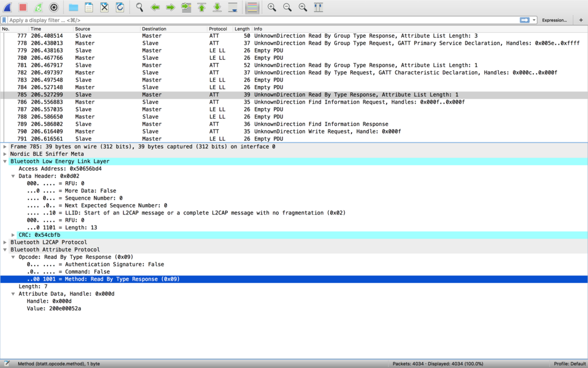
Task: Collapse Opcode: Read By Type Response
Action: tap(13, 257)
